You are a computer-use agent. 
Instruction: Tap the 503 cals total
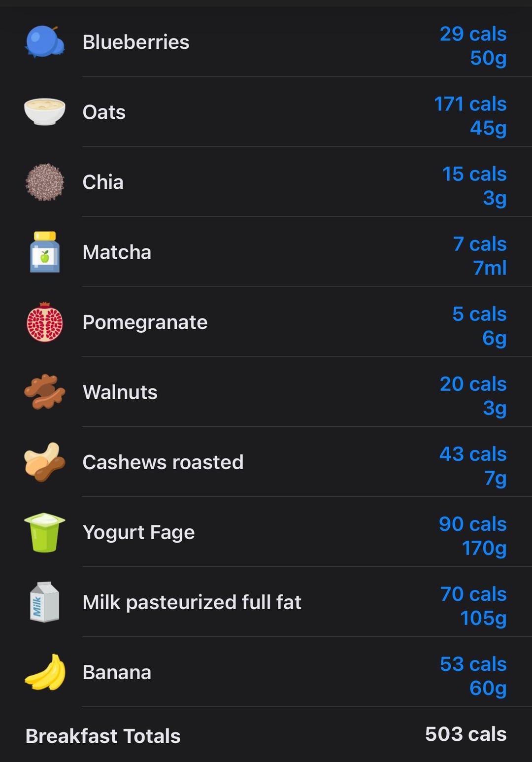[466, 734]
